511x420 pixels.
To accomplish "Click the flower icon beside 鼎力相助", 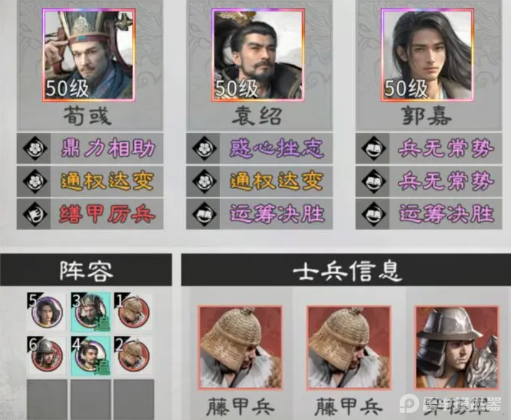I will 35,148.
